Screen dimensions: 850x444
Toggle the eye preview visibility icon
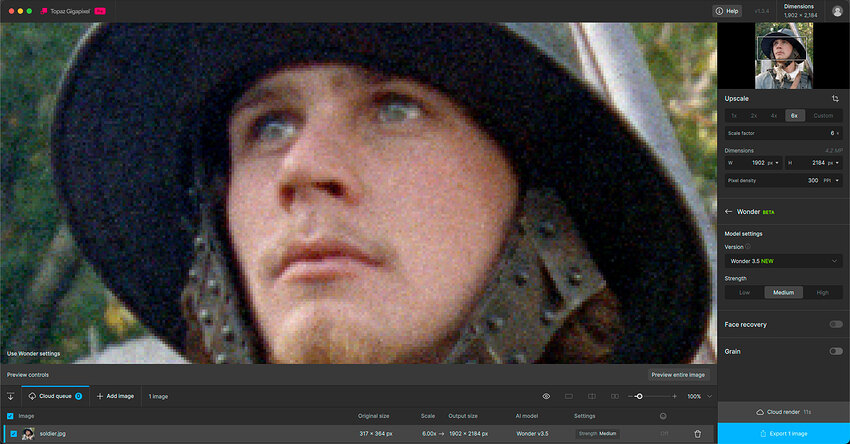[546, 396]
